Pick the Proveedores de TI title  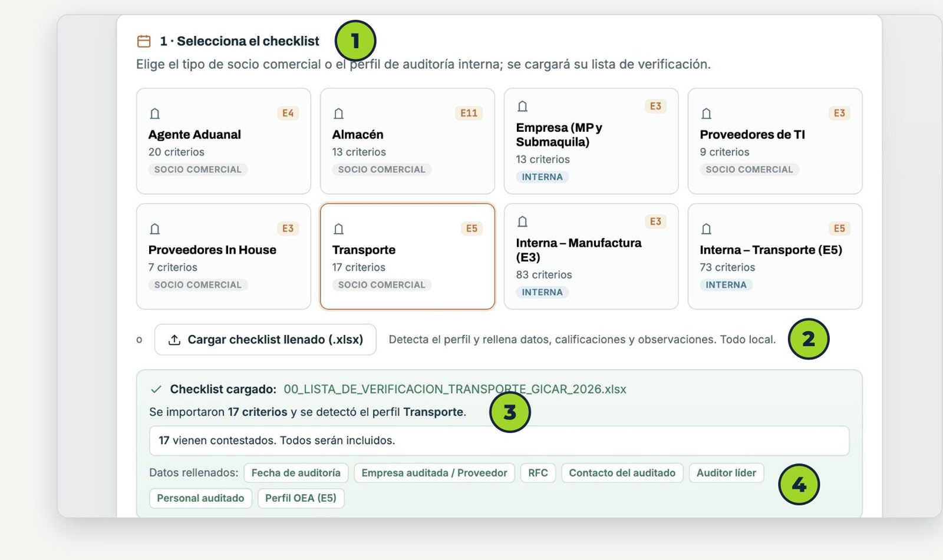click(753, 134)
